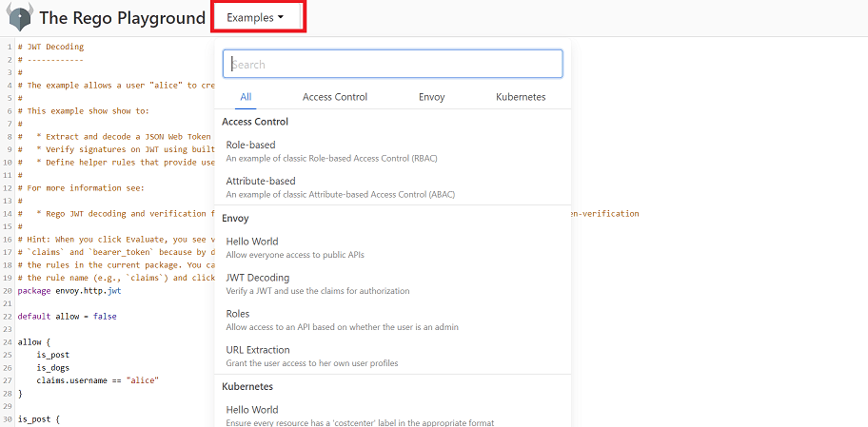Click the 'is_dogs' code line
The height and width of the screenshot is (427, 868).
(x=53, y=367)
